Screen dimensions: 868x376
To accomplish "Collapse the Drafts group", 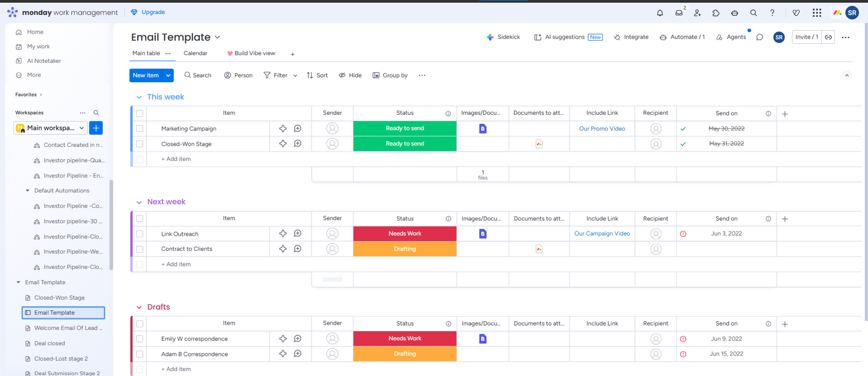I will (139, 308).
